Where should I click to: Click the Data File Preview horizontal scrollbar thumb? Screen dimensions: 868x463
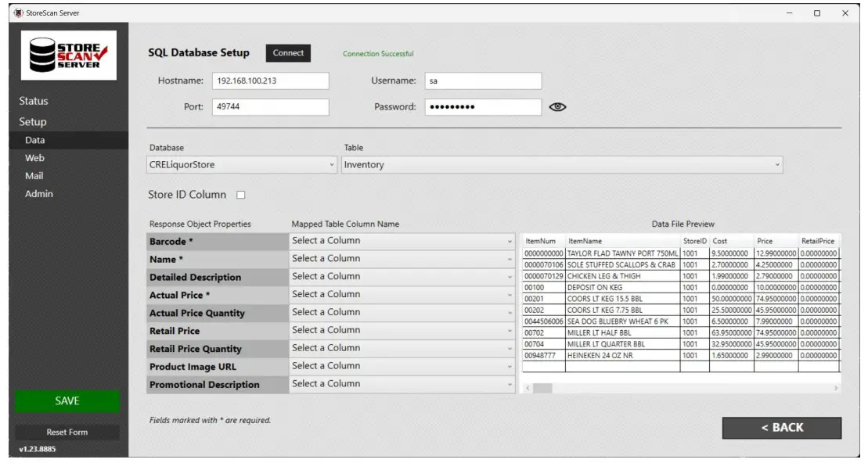pyautogui.click(x=542, y=389)
